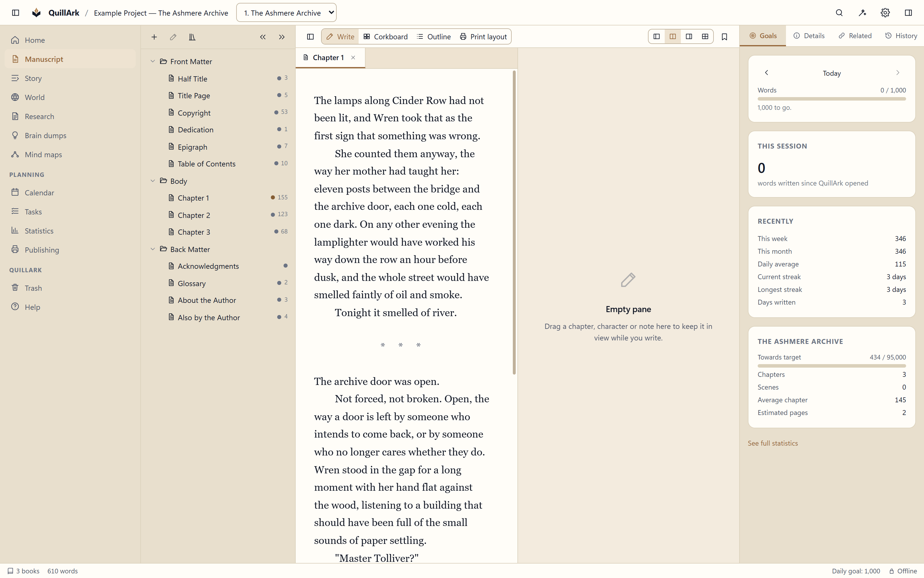Collapse all with double left chevrons
The width and height of the screenshot is (924, 578).
tap(263, 37)
